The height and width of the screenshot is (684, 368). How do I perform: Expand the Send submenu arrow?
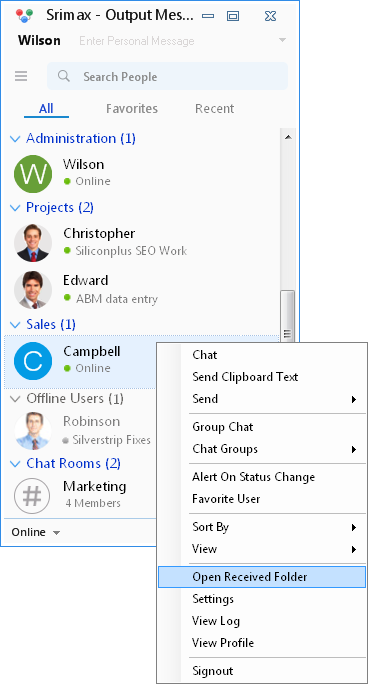pyautogui.click(x=354, y=399)
